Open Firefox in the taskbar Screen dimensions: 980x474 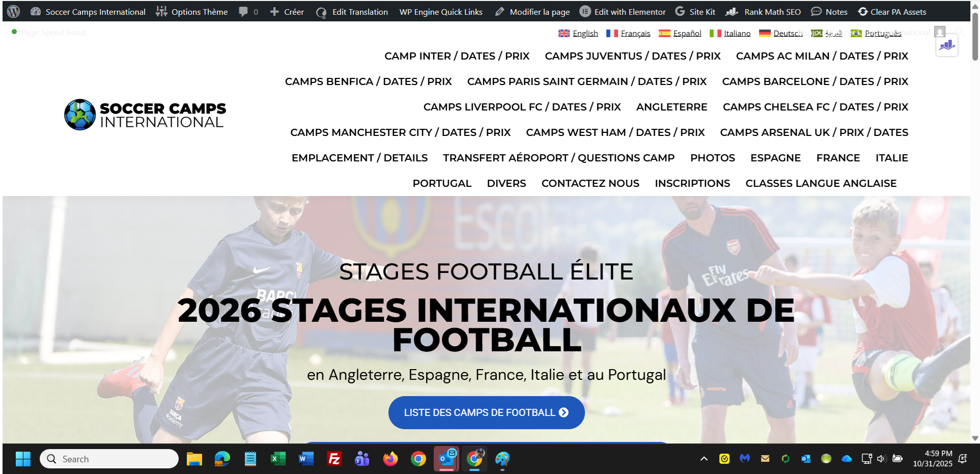pyautogui.click(x=390, y=459)
